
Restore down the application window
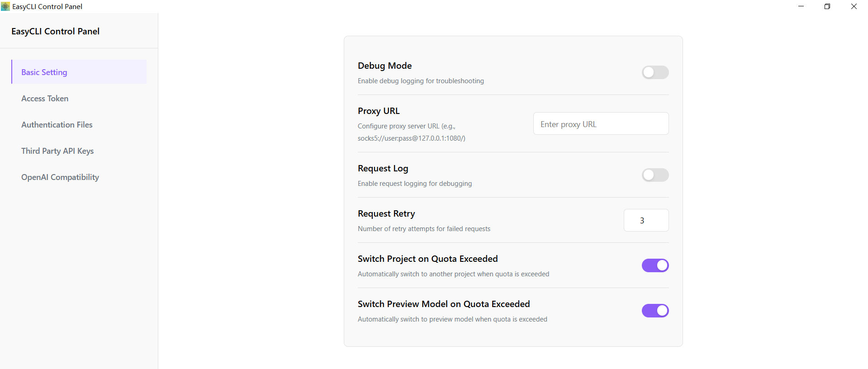tap(827, 6)
